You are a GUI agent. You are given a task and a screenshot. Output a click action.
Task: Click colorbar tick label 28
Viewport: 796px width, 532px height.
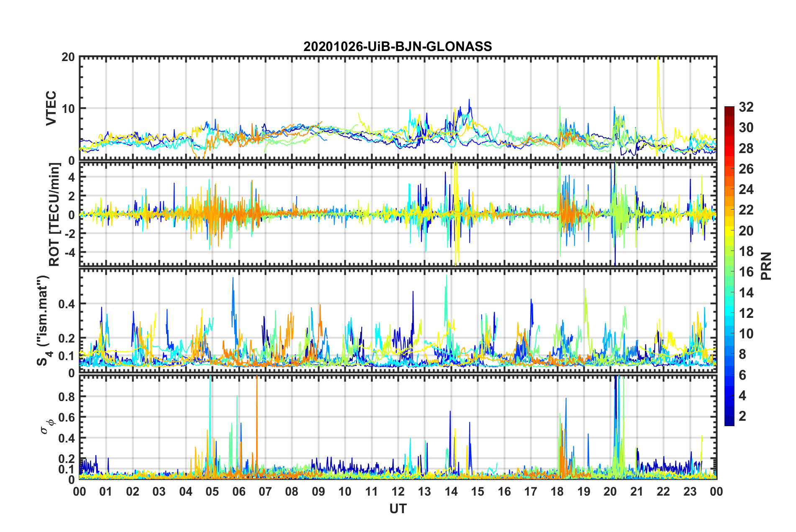tap(746, 148)
